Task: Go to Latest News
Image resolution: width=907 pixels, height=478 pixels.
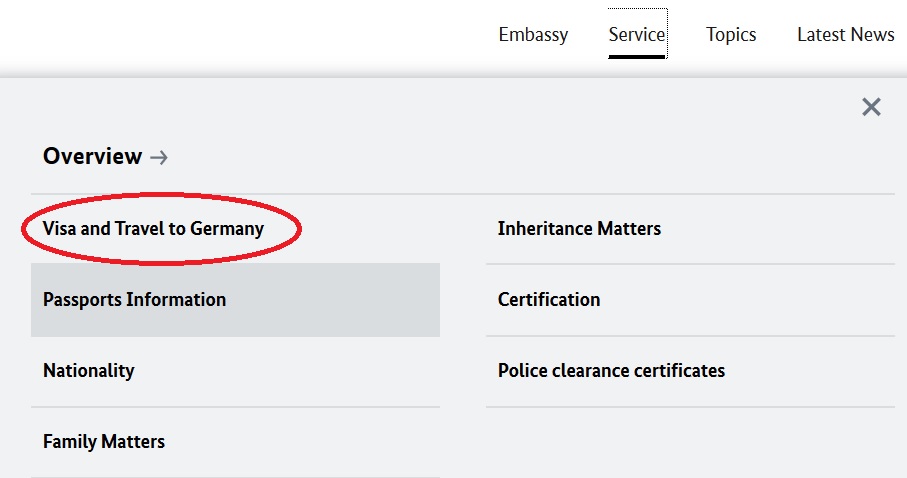Action: point(845,35)
